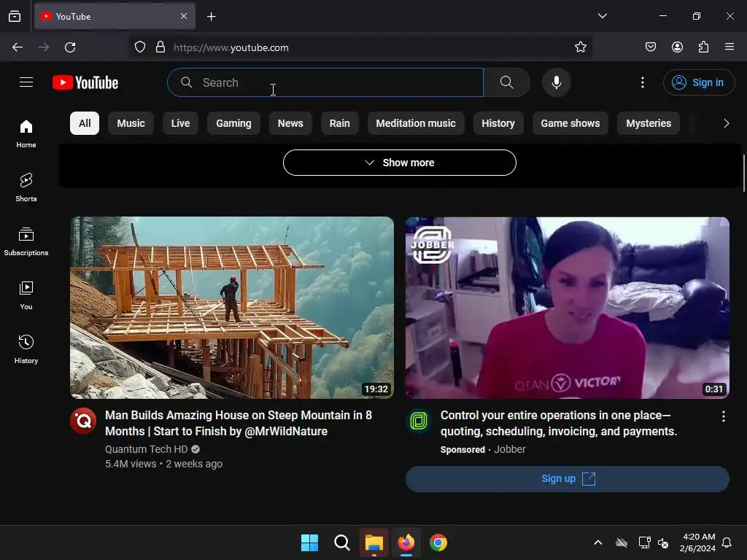Open Firefox account icon
The image size is (747, 560).
(677, 47)
